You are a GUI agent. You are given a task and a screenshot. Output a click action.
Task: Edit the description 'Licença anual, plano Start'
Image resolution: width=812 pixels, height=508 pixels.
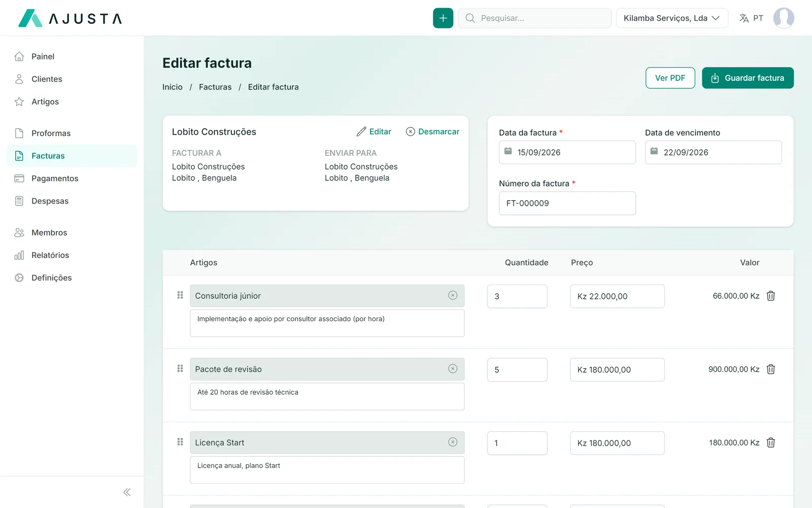[x=327, y=470]
